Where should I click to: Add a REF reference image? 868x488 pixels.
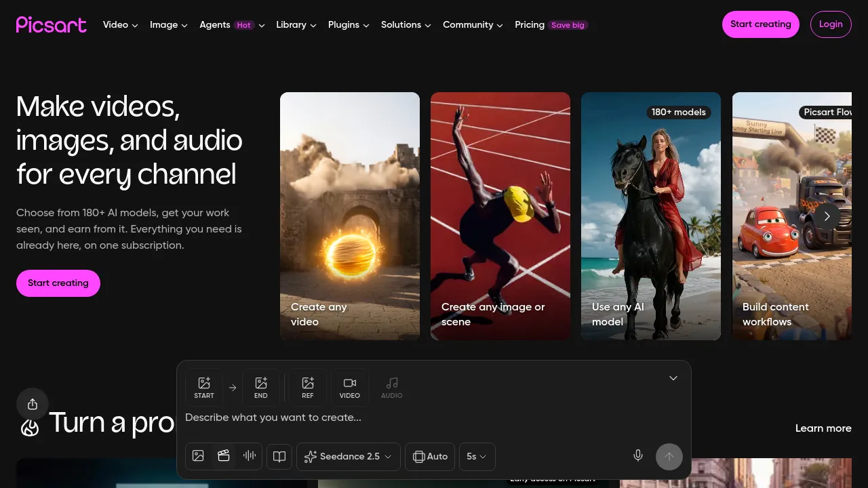(x=308, y=388)
